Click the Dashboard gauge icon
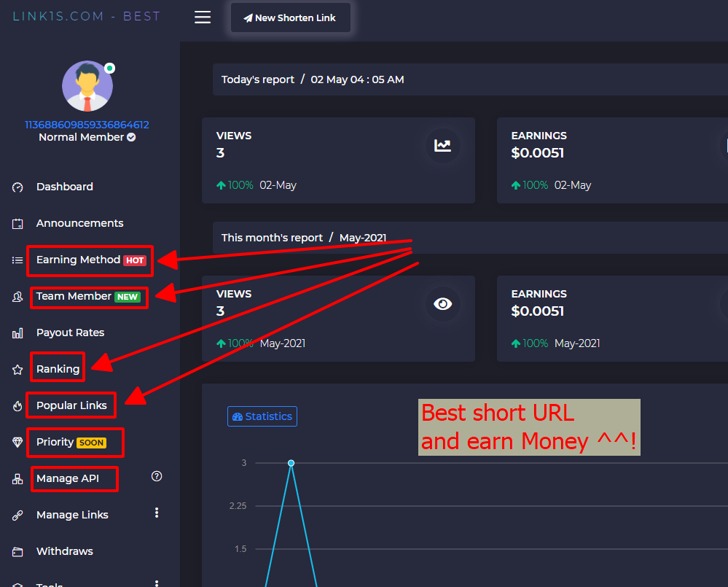Image resolution: width=728 pixels, height=587 pixels. click(x=17, y=187)
